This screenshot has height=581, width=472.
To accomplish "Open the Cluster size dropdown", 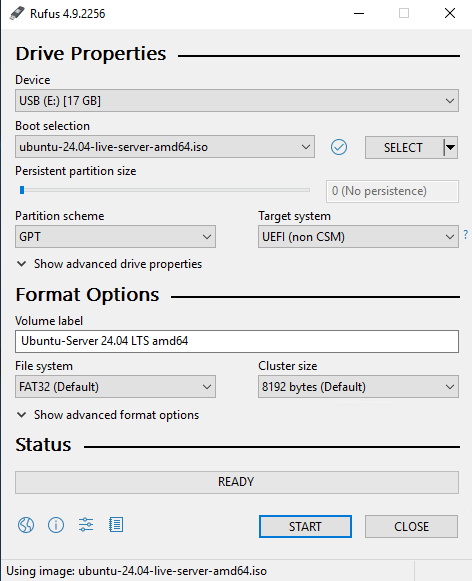I will pos(358,386).
